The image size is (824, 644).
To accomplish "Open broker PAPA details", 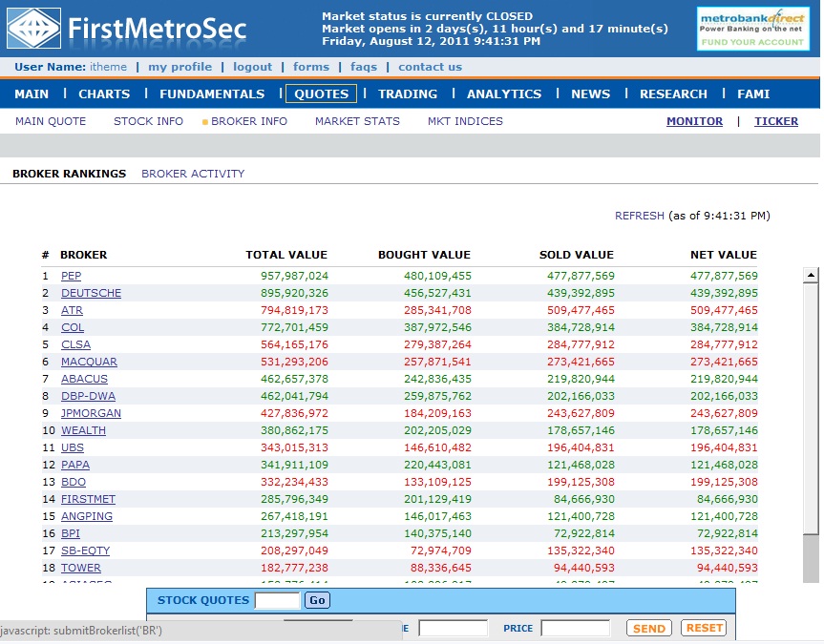I will pos(75,465).
